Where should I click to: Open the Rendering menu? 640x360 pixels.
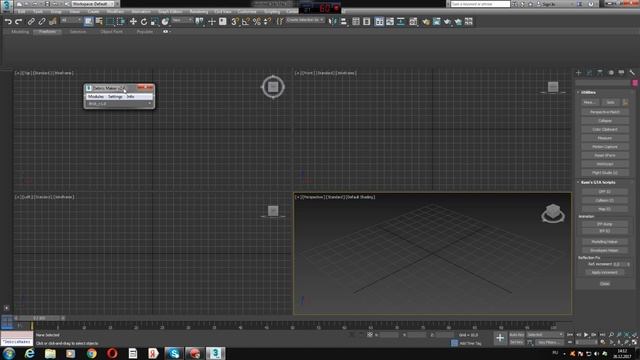tap(199, 12)
